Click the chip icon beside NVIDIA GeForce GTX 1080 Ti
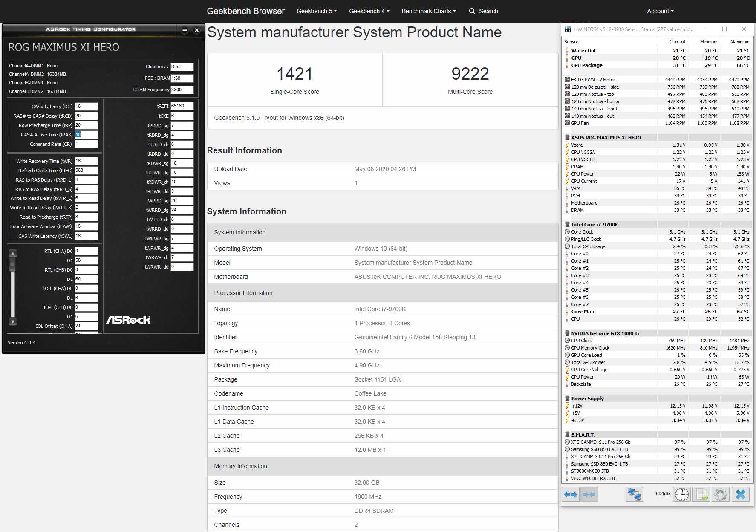The width and height of the screenshot is (756, 532). (567, 333)
